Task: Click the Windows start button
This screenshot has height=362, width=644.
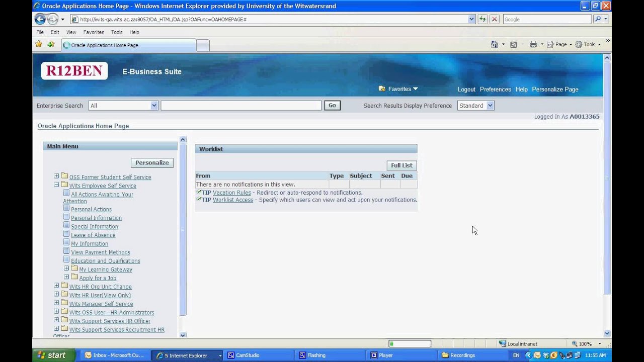Action: 54,355
